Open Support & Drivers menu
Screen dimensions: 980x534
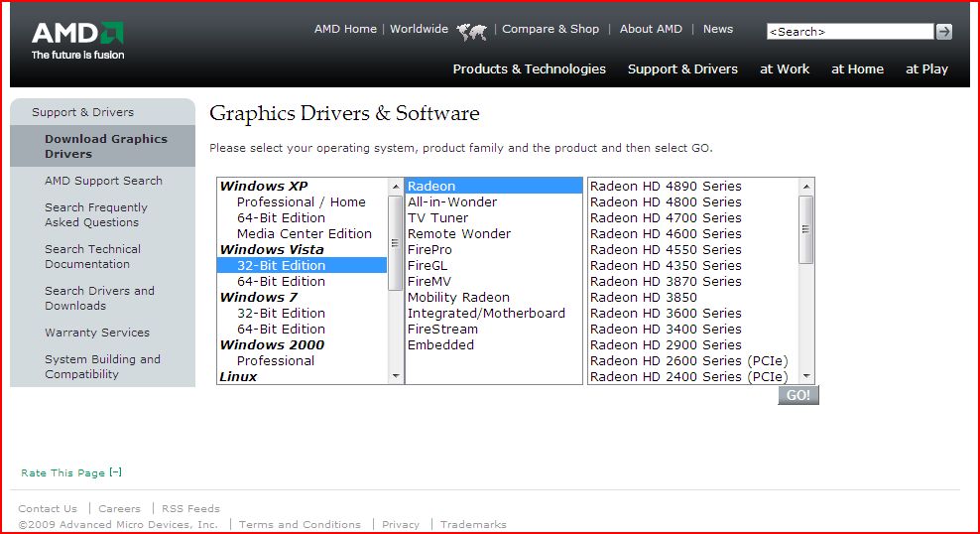(682, 68)
